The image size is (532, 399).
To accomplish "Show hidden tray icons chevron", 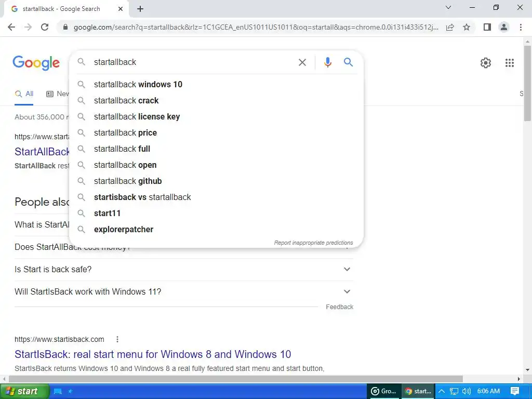I will click(x=442, y=391).
